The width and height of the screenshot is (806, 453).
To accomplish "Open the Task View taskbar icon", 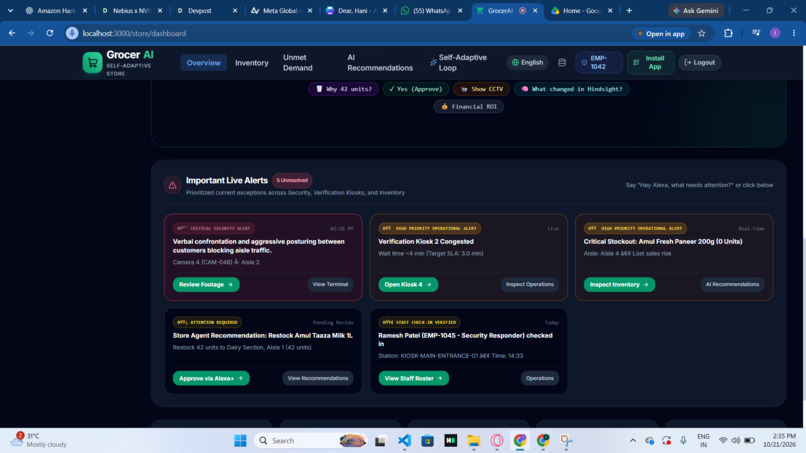I will click(380, 441).
